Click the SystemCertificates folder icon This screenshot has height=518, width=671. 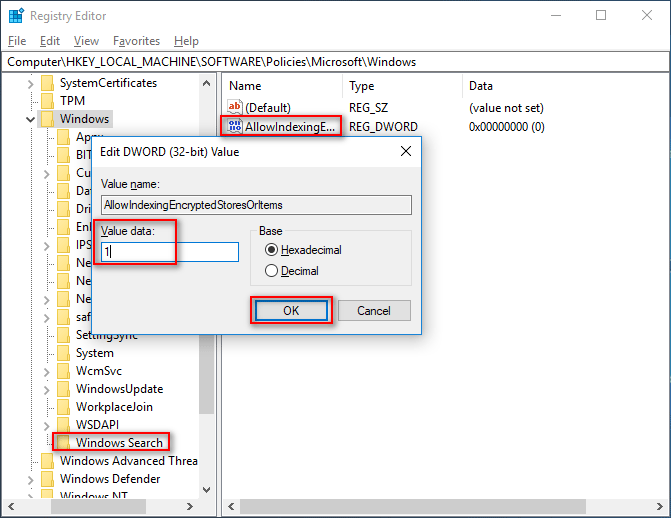(48, 83)
